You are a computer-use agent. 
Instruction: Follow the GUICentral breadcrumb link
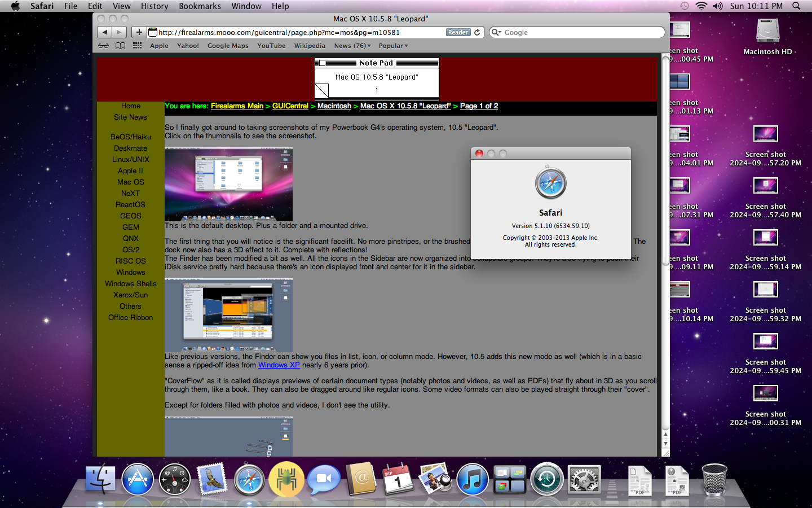point(290,106)
